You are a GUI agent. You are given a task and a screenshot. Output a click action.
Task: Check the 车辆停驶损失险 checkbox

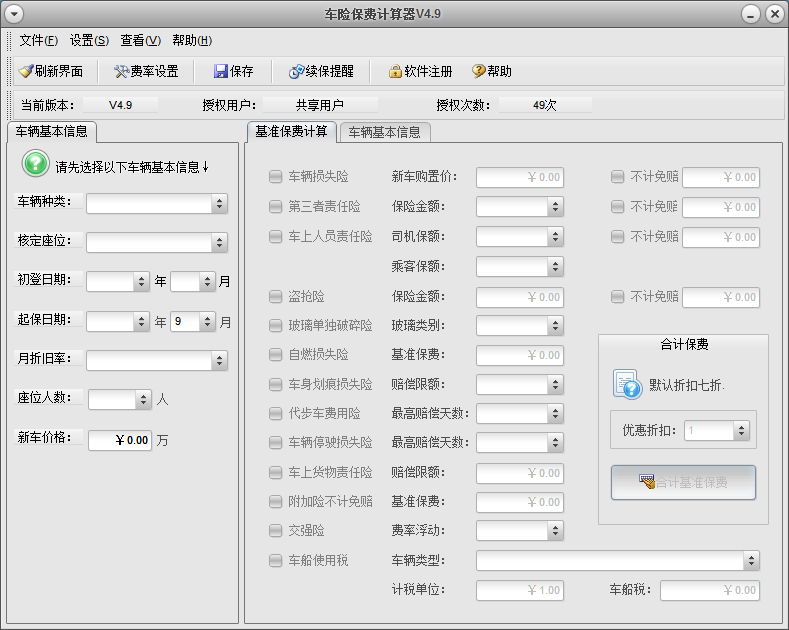click(x=275, y=442)
